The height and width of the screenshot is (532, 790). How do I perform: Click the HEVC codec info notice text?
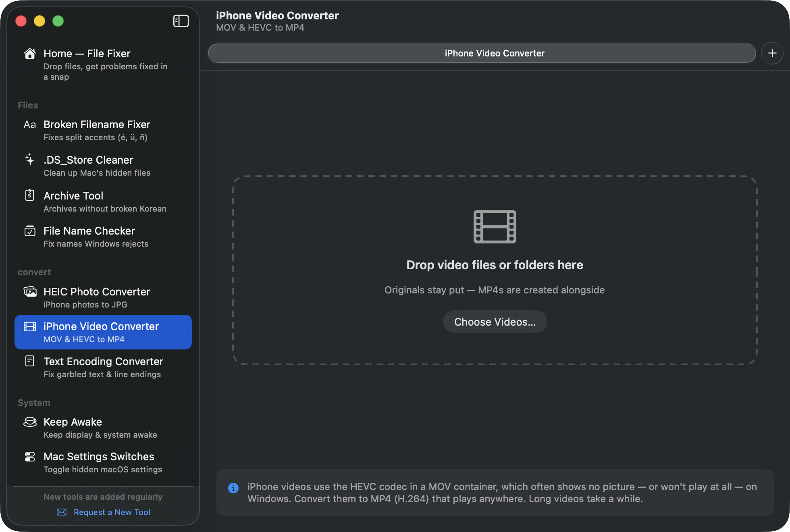point(502,493)
